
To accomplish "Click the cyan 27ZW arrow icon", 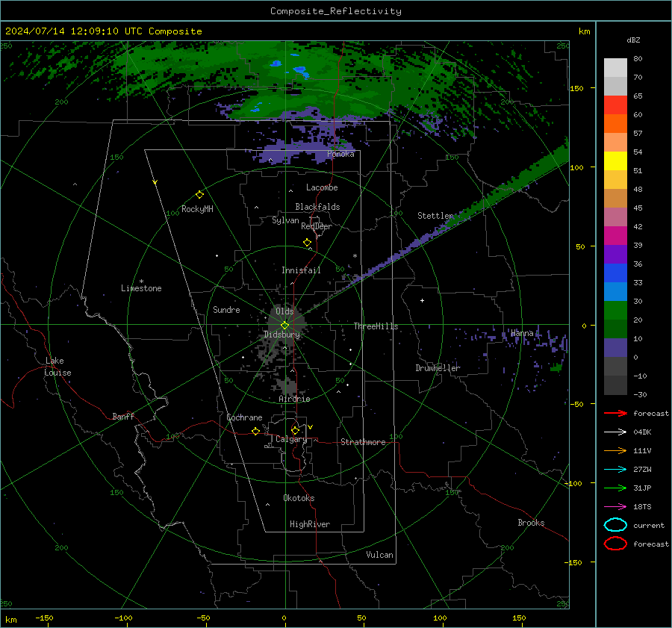I will click(615, 470).
